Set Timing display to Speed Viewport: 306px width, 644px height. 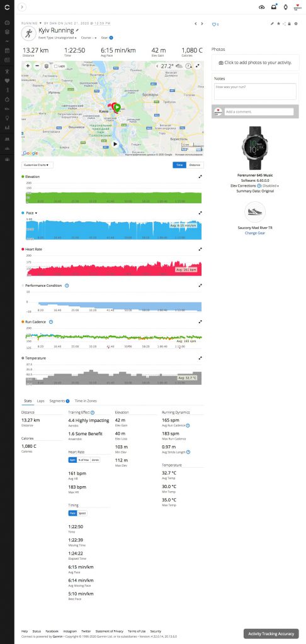click(82, 513)
